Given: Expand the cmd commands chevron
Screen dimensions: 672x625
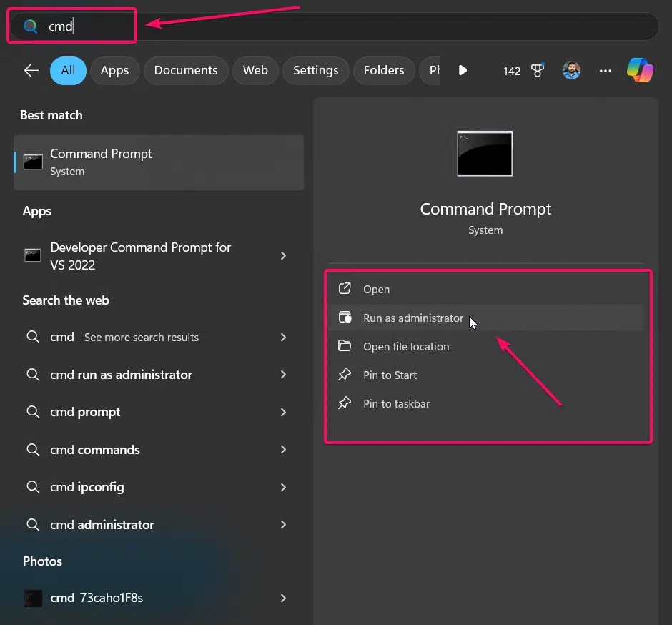Looking at the screenshot, I should coord(283,450).
